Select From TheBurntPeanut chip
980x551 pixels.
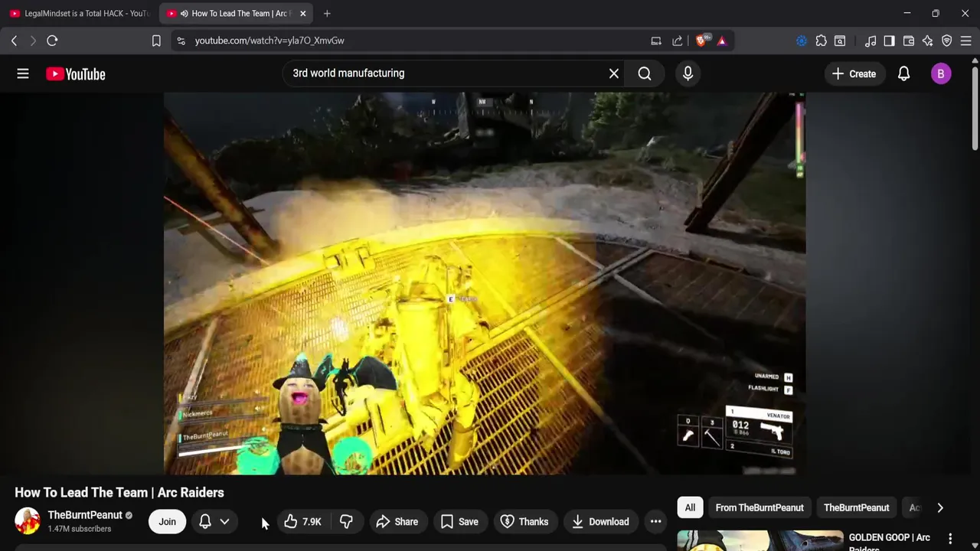[x=759, y=507]
